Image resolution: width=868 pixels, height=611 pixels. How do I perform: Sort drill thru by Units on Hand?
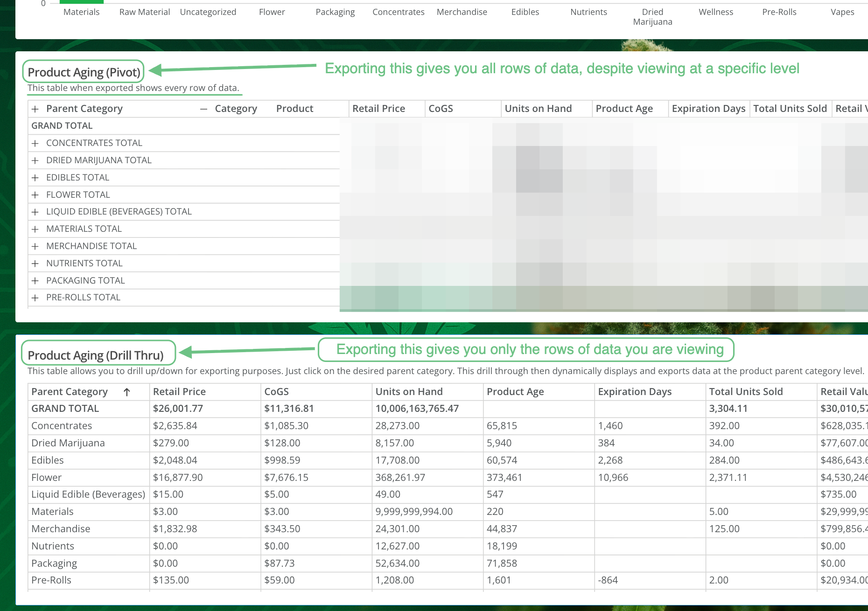[409, 392]
